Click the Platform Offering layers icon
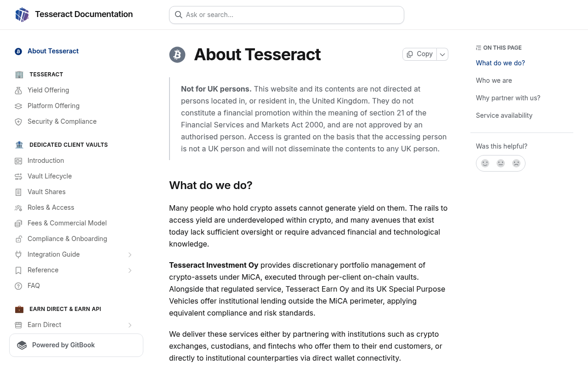Screen dimensions: 588x368 pyautogui.click(x=18, y=106)
